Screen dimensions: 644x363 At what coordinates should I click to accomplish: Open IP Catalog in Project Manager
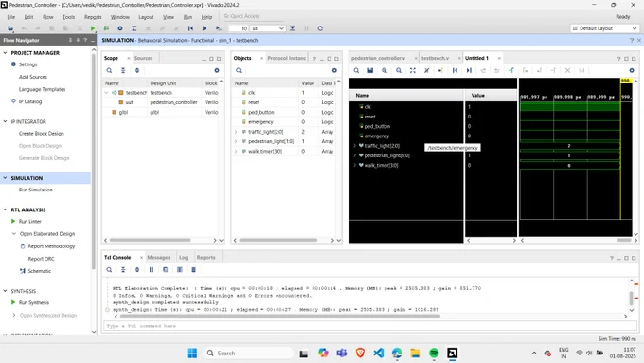click(30, 101)
